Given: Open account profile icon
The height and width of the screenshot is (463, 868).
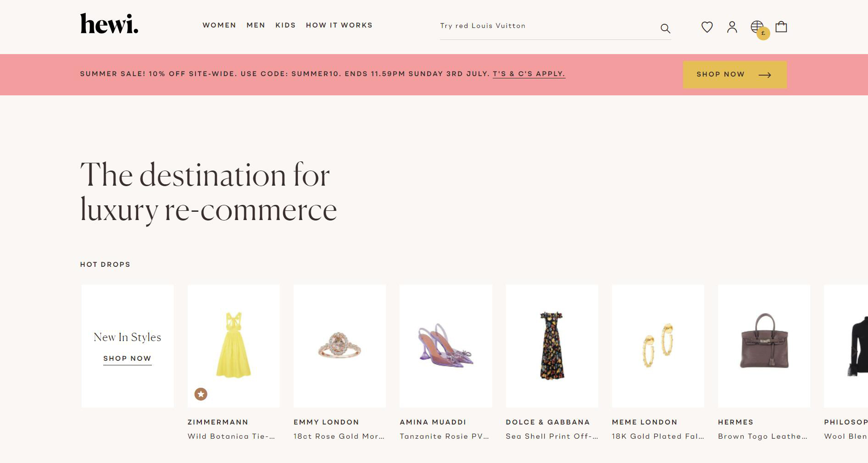Looking at the screenshot, I should tap(732, 27).
